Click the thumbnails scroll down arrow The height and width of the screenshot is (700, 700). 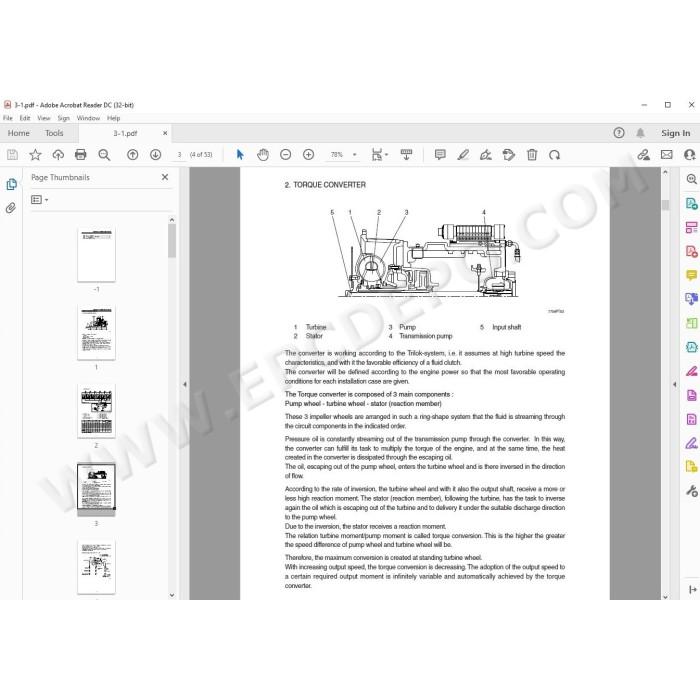172,595
